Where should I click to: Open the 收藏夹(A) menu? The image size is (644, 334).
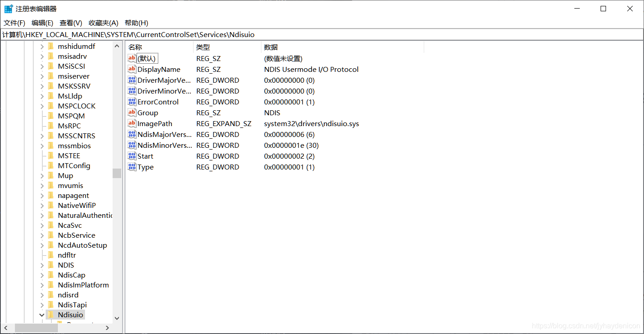click(104, 23)
